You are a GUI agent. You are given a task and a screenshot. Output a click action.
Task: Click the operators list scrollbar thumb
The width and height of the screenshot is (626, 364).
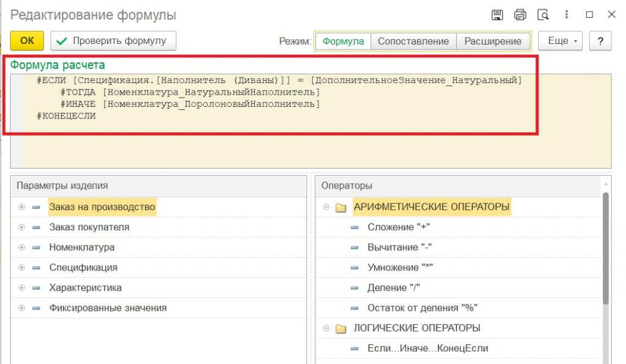click(x=606, y=249)
